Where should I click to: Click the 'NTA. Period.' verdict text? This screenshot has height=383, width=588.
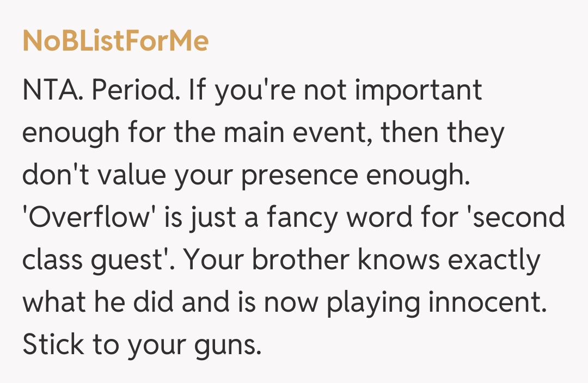point(100,90)
